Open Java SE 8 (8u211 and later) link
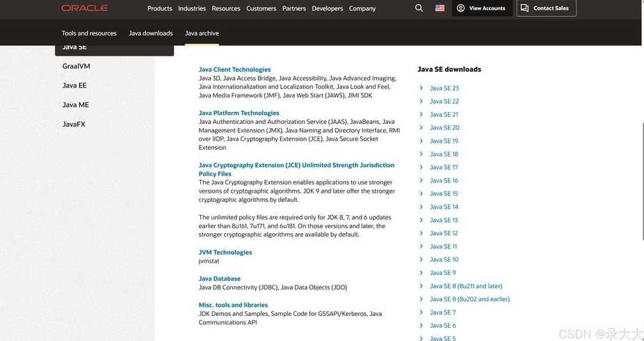Image resolution: width=644 pixels, height=341 pixels. (x=466, y=286)
